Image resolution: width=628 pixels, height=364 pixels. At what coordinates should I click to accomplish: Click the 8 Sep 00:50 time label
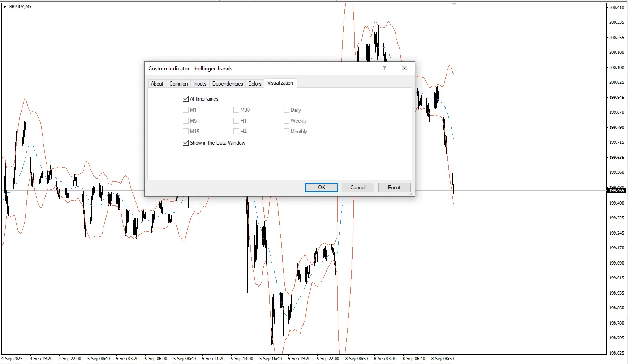point(357,359)
